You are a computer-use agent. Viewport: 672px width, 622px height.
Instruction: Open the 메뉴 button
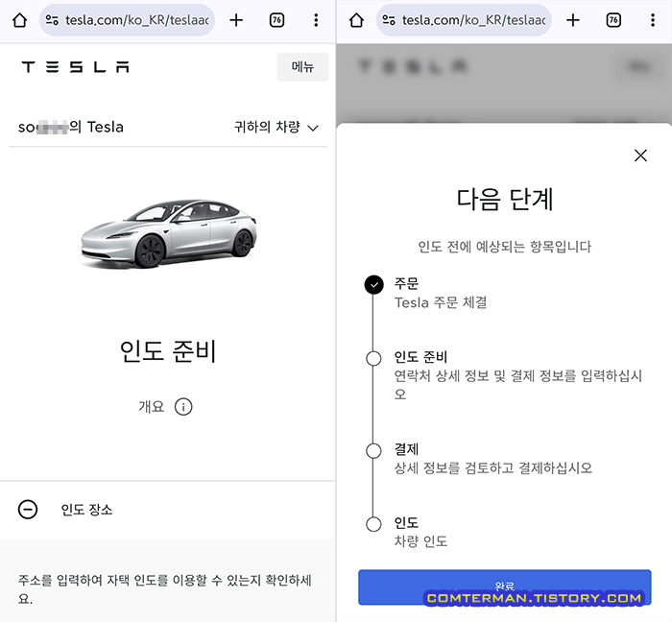coord(303,67)
